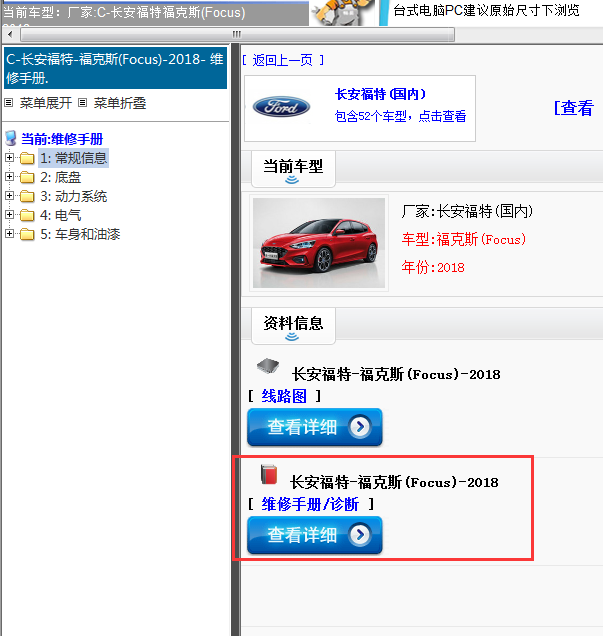Click the C-长安福特-福克斯(Focus)-2018-维修手册 header

tap(115, 68)
